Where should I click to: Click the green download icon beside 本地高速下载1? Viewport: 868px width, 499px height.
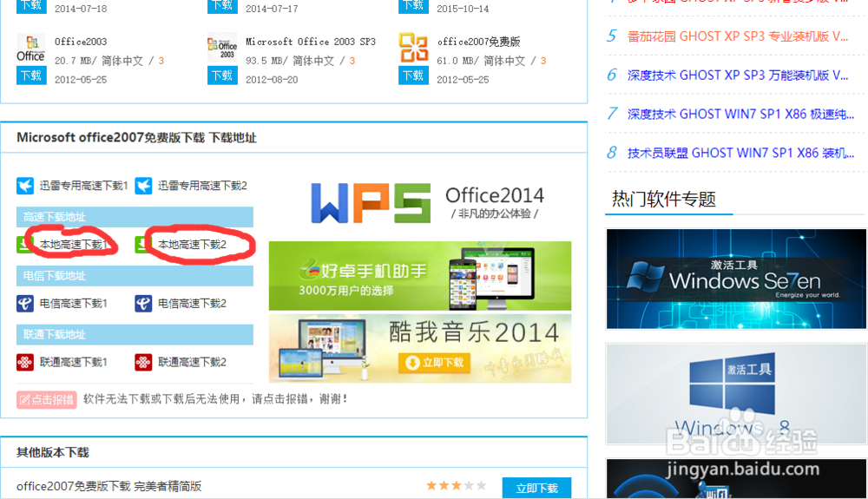[x=25, y=245]
